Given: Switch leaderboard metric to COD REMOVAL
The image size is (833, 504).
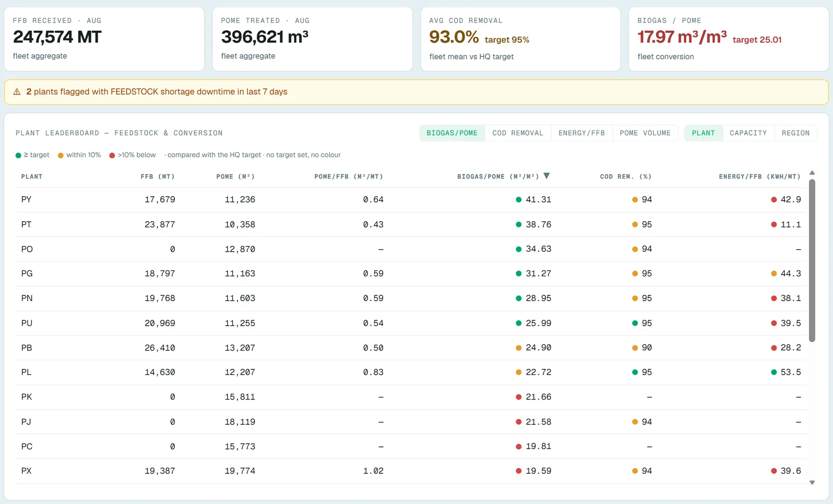Looking at the screenshot, I should coord(518,133).
